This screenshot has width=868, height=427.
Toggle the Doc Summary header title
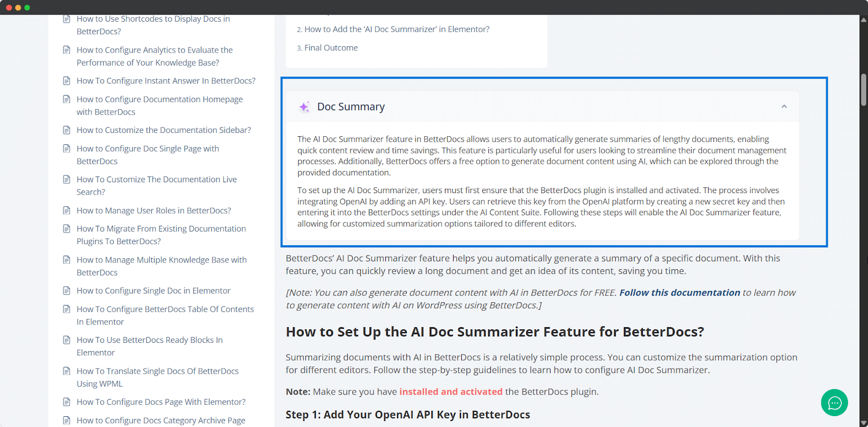[351, 107]
